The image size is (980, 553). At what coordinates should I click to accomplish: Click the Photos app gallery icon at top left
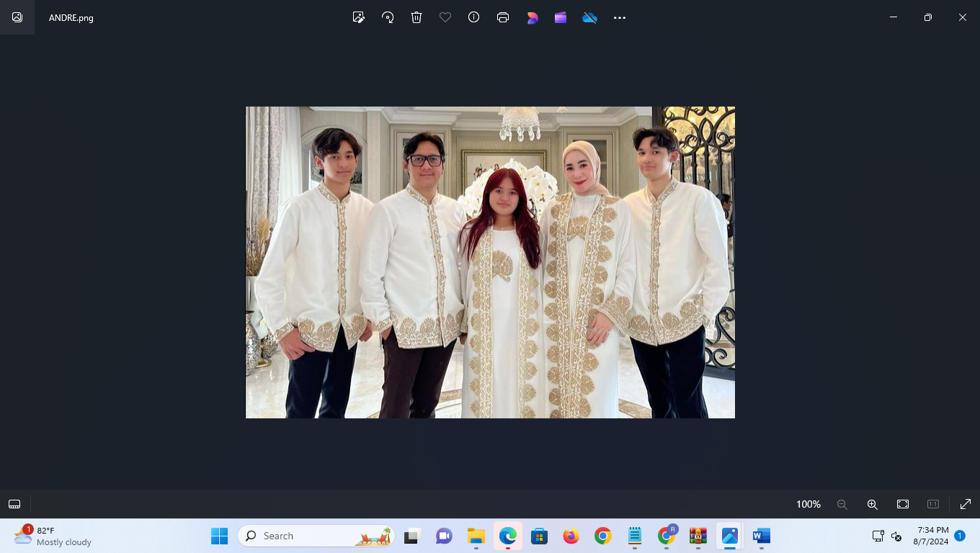coord(17,17)
